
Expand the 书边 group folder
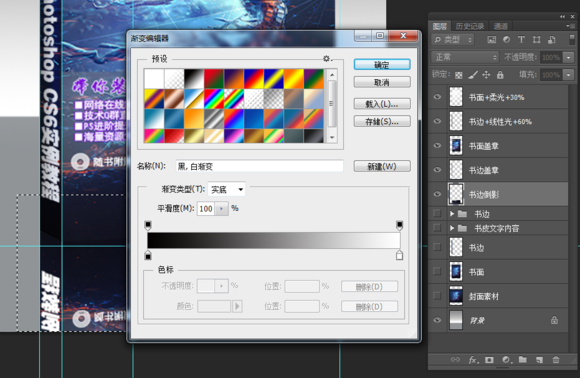[x=452, y=214]
